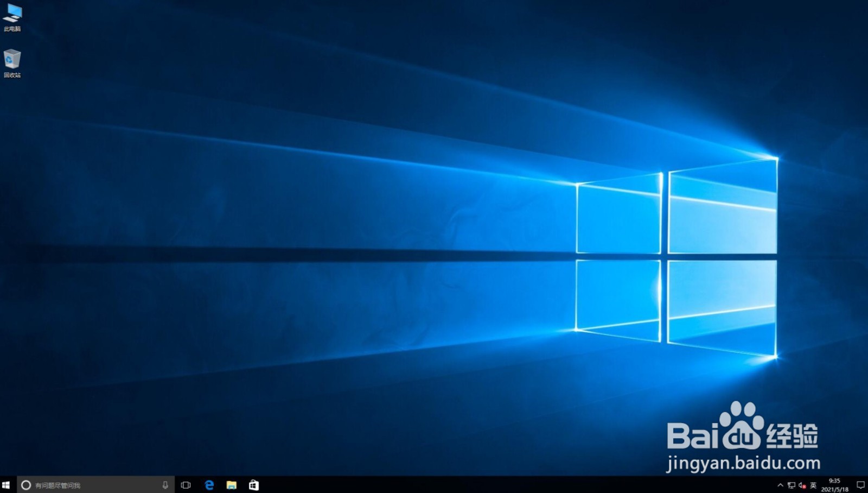Open File Explorer from the taskbar
Image resolution: width=868 pixels, height=493 pixels.
232,485
